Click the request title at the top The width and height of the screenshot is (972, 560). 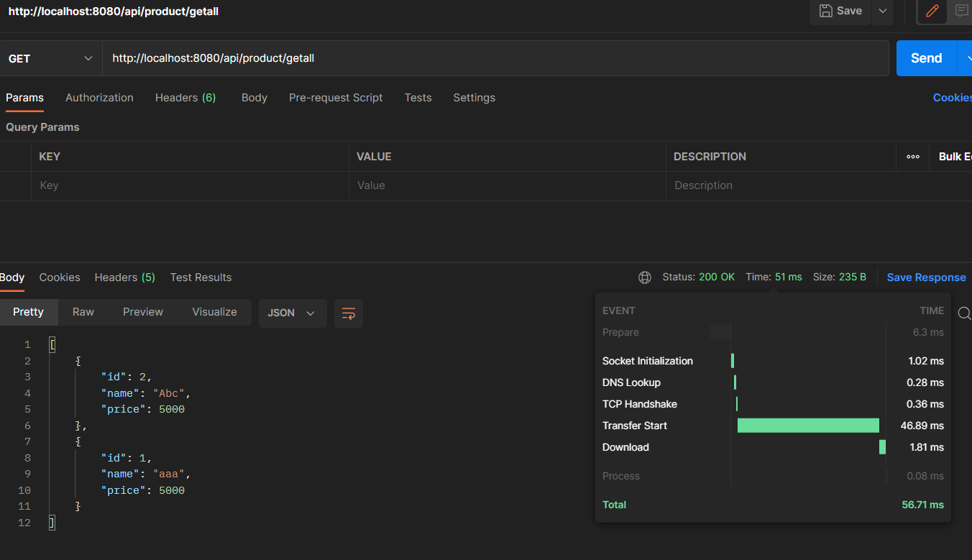tap(113, 12)
